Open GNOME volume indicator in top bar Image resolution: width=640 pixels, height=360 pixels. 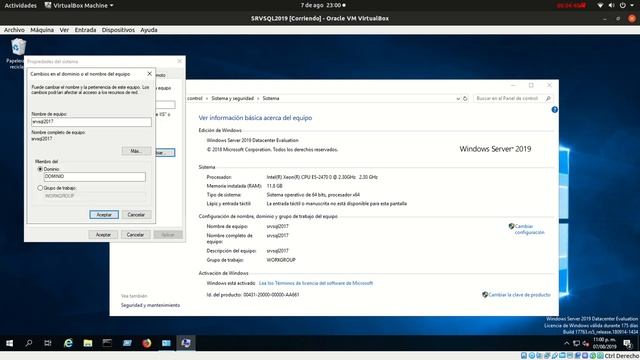coord(611,5)
